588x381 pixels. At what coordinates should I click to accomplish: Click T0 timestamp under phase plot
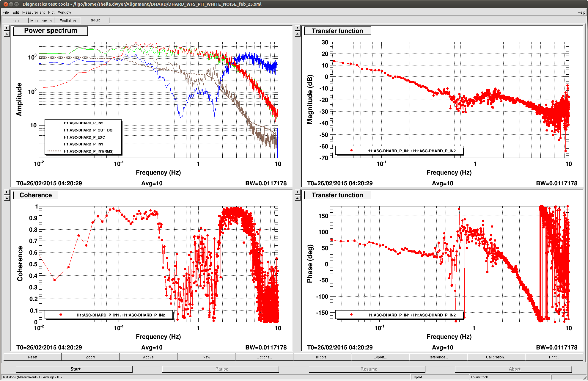tap(340, 347)
